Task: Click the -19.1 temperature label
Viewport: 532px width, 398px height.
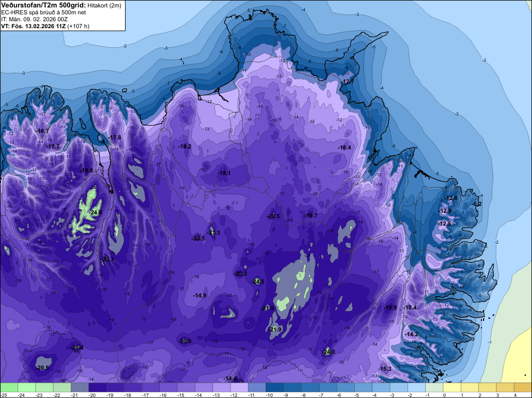Action: click(x=224, y=173)
